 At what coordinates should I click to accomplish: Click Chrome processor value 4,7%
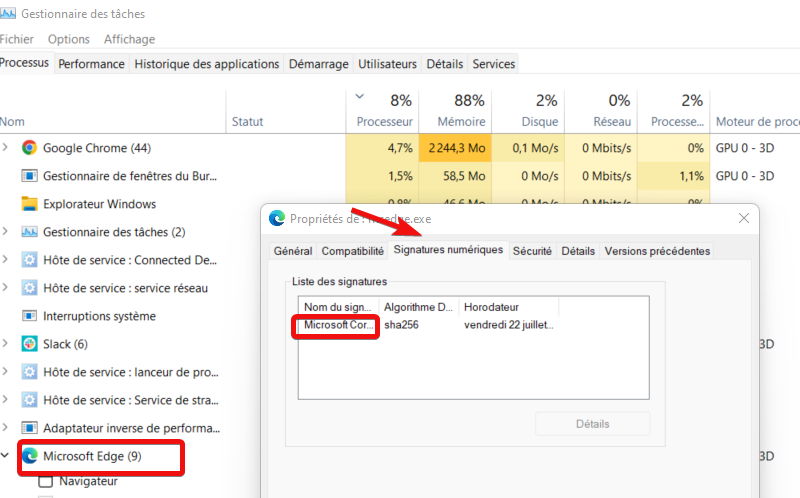pyautogui.click(x=382, y=148)
